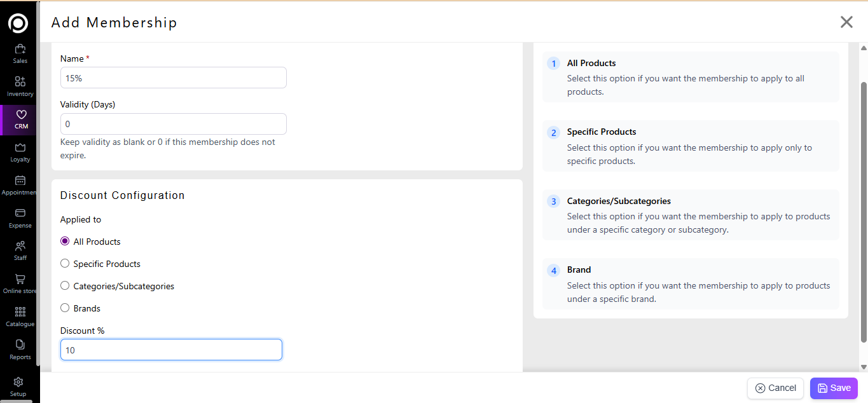Open the Loyalty crown icon
This screenshot has width=868, height=403.
(x=20, y=148)
